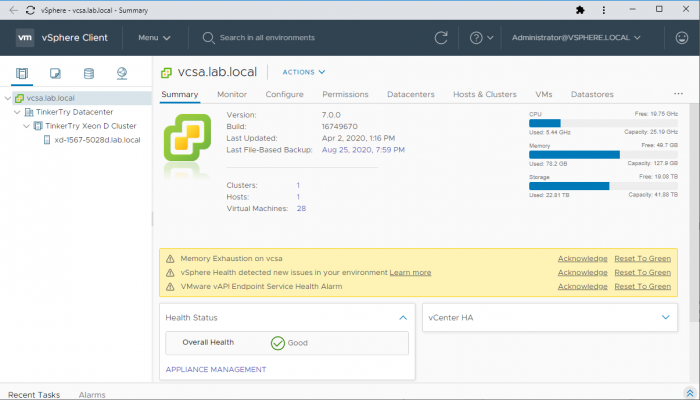Viewport: 700px width, 400px height.
Task: Collapse the TinkerTry Xeon D Cluster node
Action: tap(26, 126)
